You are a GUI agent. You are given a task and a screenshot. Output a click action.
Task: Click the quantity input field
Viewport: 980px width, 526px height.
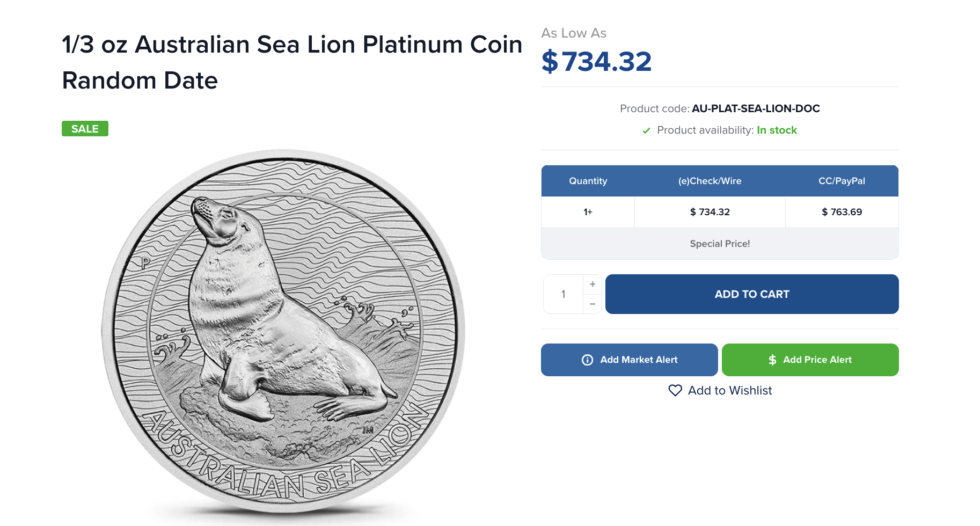[x=564, y=294]
